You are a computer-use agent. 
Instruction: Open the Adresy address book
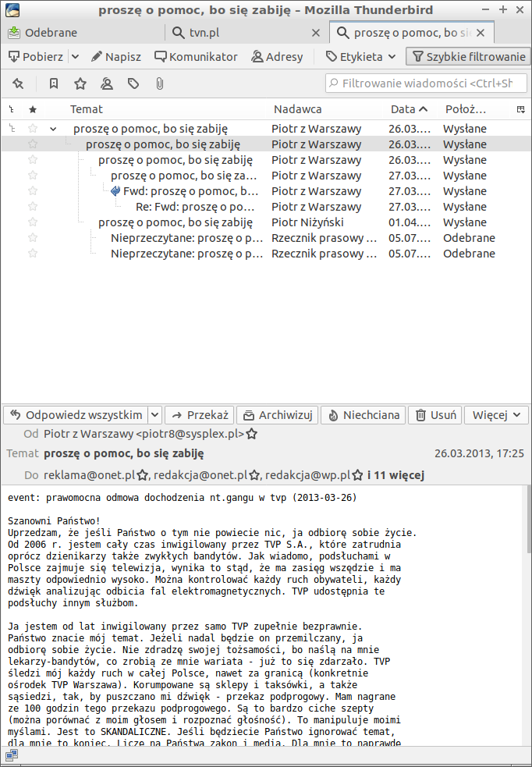pyautogui.click(x=277, y=57)
